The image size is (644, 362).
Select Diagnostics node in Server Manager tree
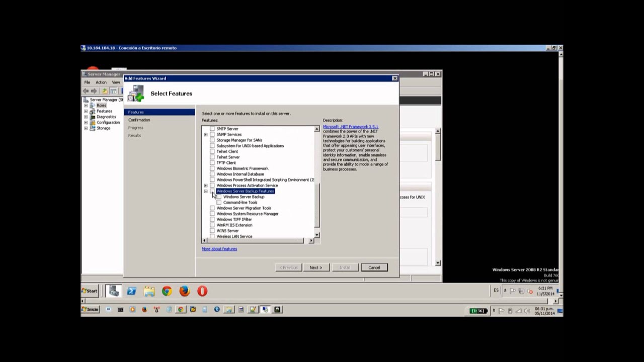106,117
